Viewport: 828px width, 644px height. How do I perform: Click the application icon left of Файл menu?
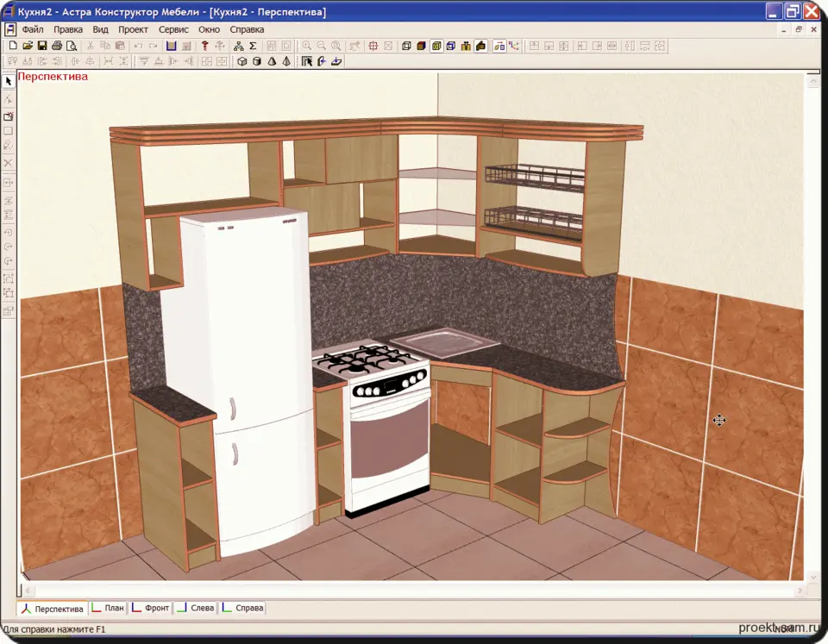10,29
